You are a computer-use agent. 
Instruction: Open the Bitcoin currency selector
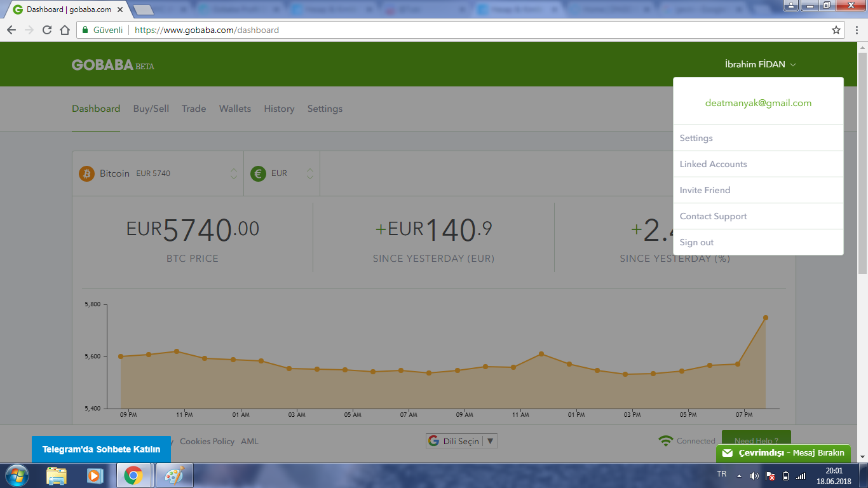[158, 173]
